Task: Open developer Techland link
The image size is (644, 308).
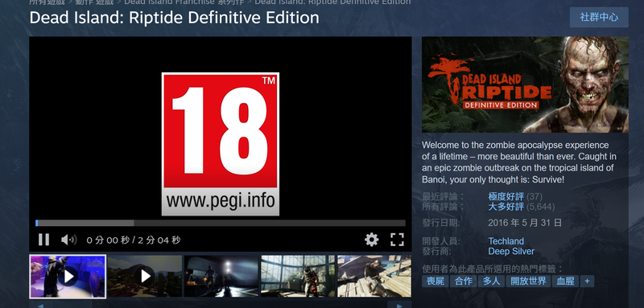Action: click(x=506, y=241)
